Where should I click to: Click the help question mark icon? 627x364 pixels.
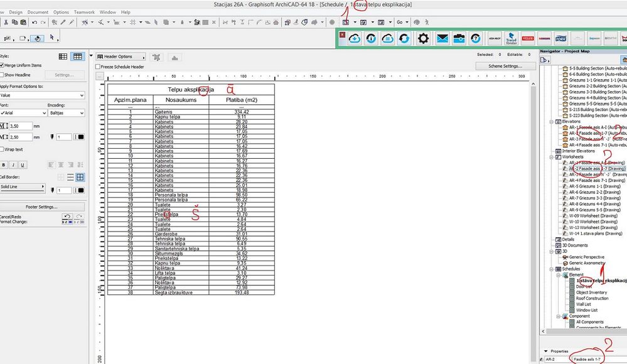[476, 39]
